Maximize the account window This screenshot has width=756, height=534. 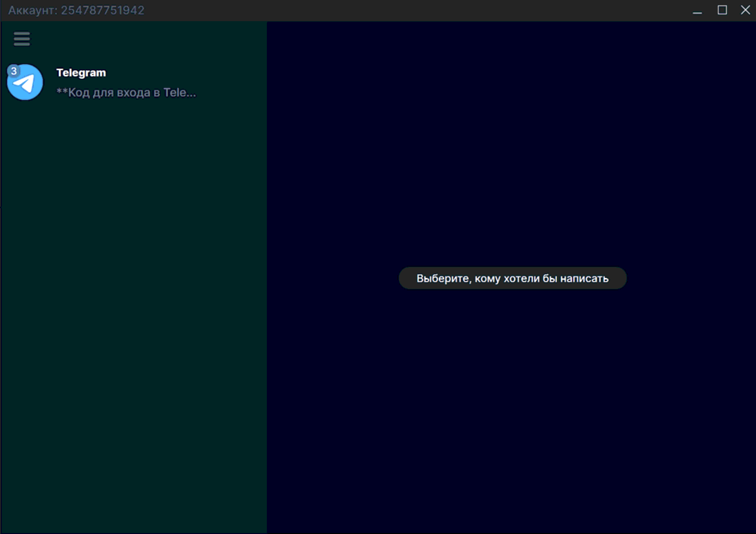(x=722, y=10)
